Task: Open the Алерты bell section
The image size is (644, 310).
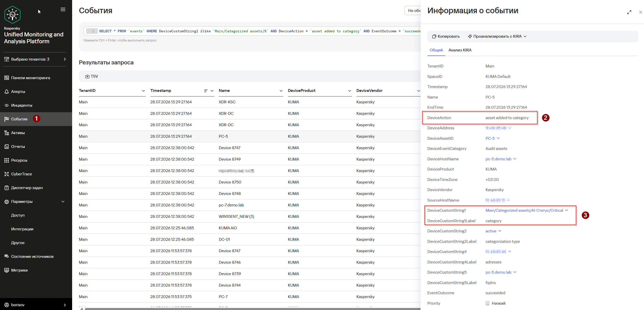Action: click(x=18, y=92)
